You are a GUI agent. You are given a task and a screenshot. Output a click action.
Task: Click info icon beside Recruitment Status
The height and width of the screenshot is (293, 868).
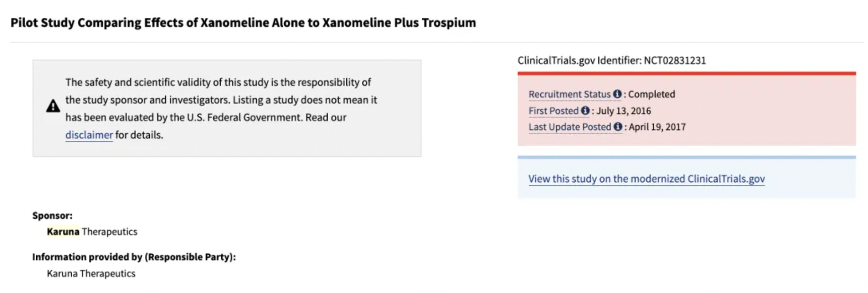tap(617, 94)
